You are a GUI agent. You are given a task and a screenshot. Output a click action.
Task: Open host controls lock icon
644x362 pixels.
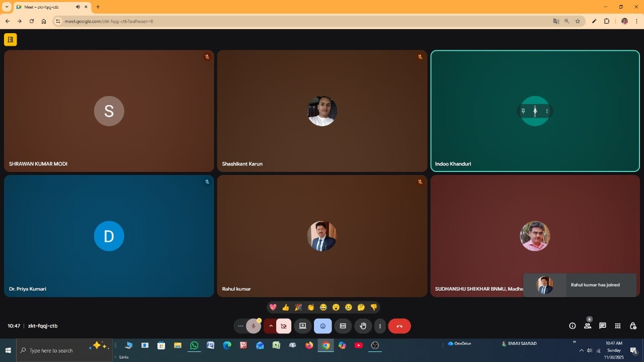[x=633, y=326]
